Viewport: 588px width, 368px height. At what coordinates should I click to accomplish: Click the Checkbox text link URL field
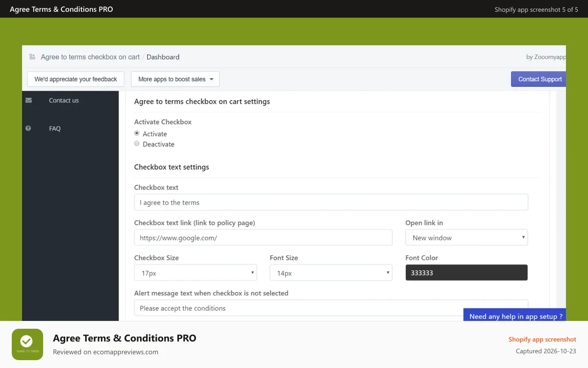point(263,237)
